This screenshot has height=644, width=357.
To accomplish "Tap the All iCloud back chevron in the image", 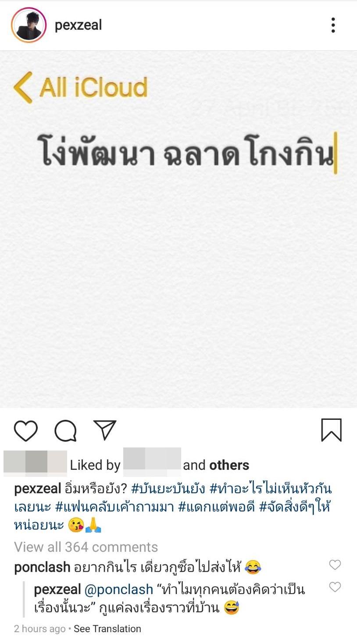I will coord(23,87).
